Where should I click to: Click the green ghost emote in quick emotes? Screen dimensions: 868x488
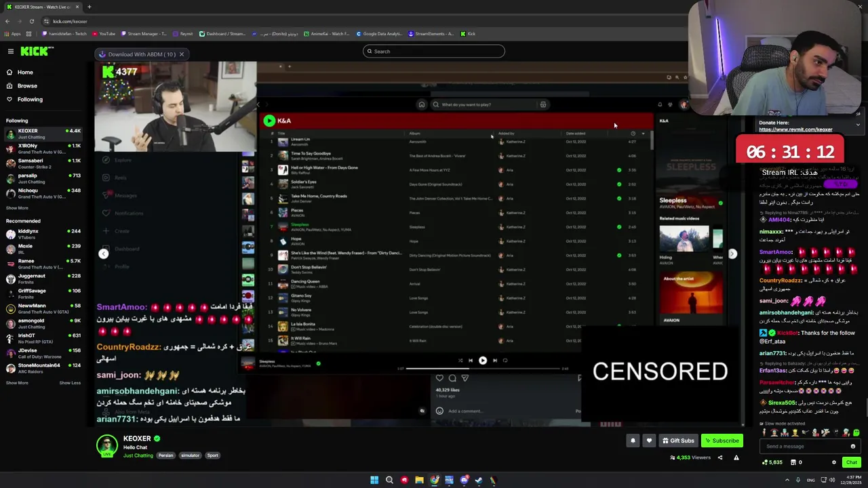click(856, 432)
